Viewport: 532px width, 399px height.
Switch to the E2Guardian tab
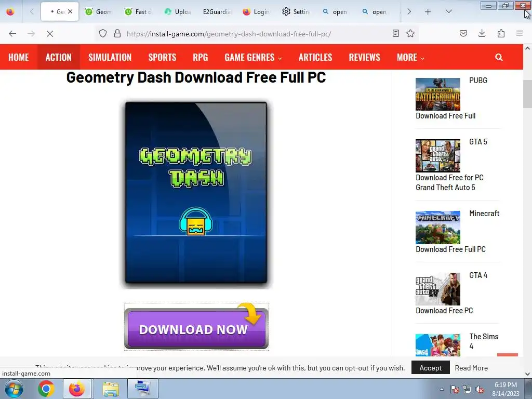(217, 12)
